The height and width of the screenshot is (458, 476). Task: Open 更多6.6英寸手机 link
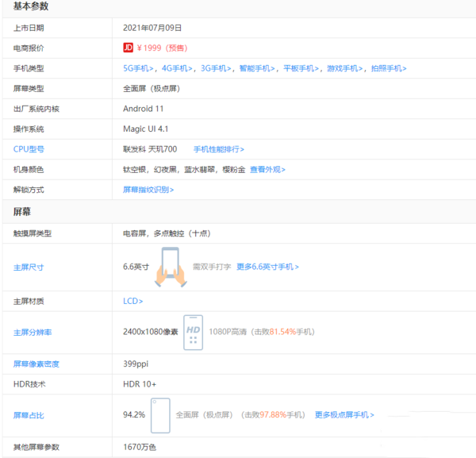point(267,267)
